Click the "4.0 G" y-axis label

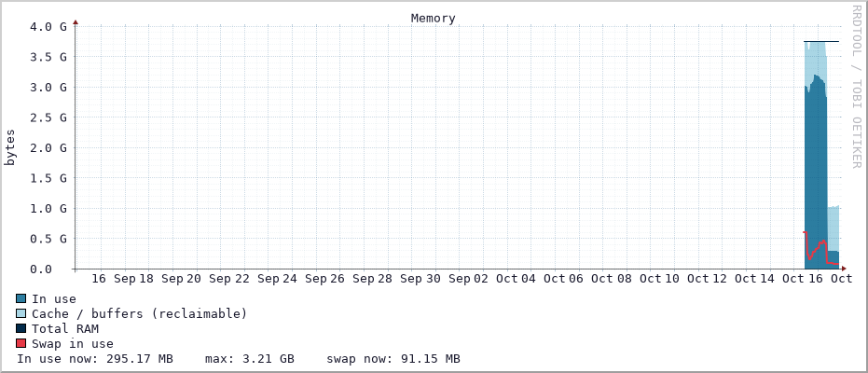49,26
